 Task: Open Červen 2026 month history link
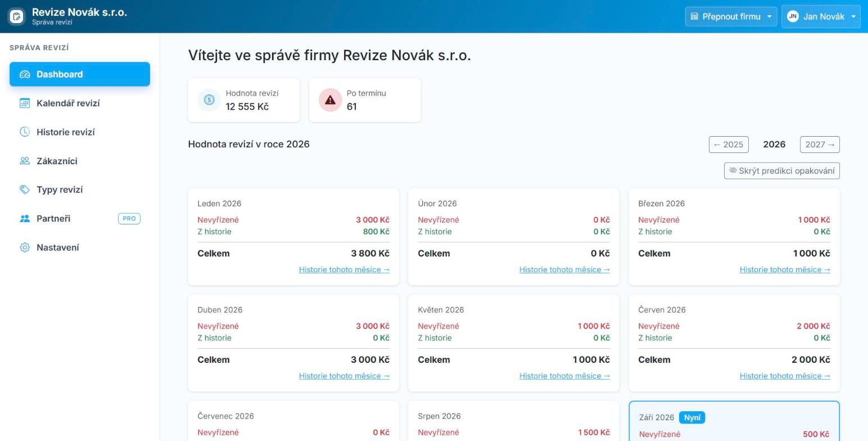(x=785, y=376)
